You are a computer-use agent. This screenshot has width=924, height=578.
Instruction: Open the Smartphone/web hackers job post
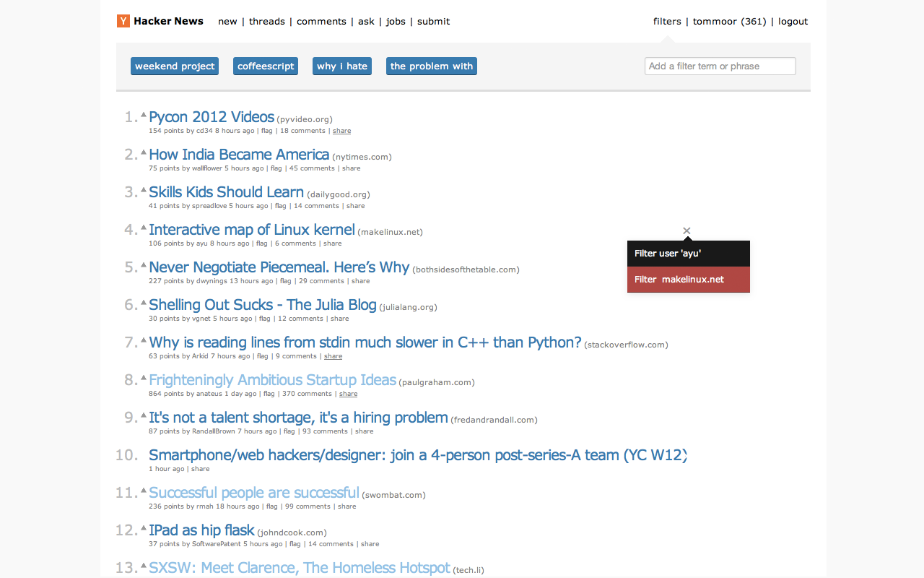tap(417, 455)
